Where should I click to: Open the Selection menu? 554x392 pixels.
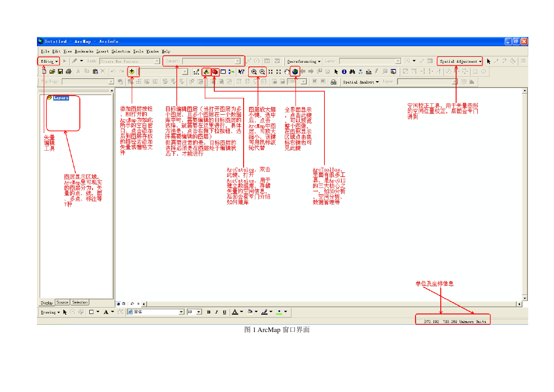click(121, 51)
